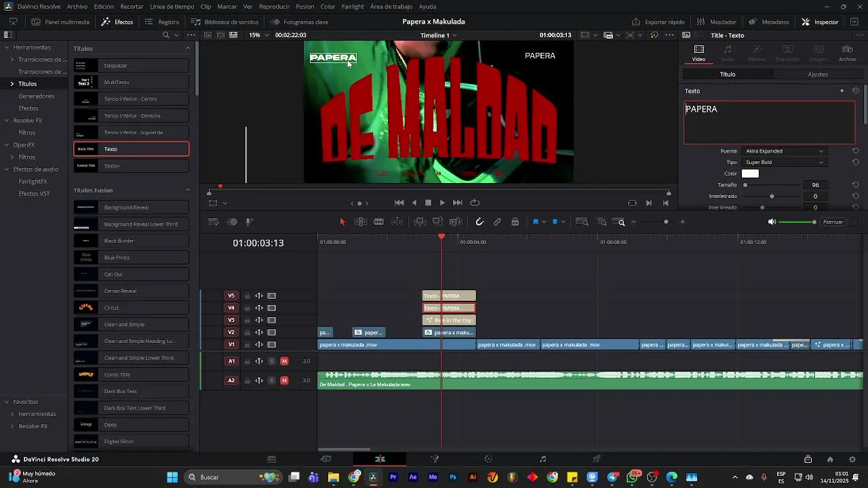Click the white text Color swatch

[x=750, y=174]
